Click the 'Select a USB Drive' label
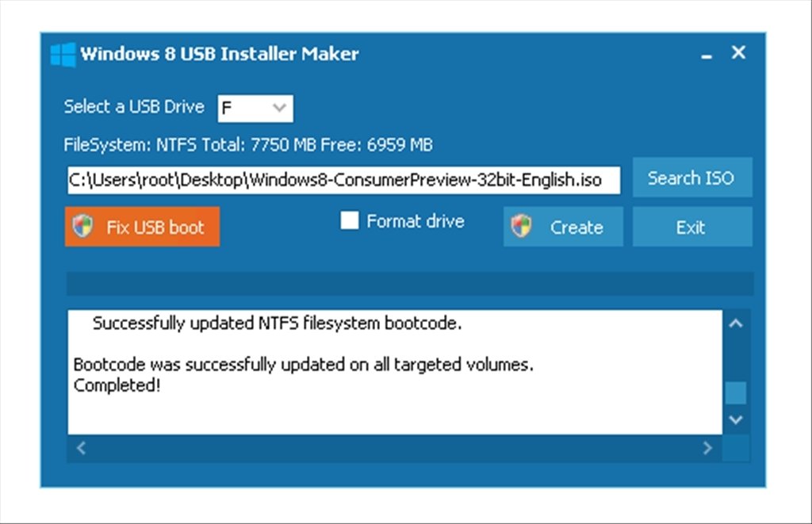The image size is (812, 524). pyautogui.click(x=134, y=107)
